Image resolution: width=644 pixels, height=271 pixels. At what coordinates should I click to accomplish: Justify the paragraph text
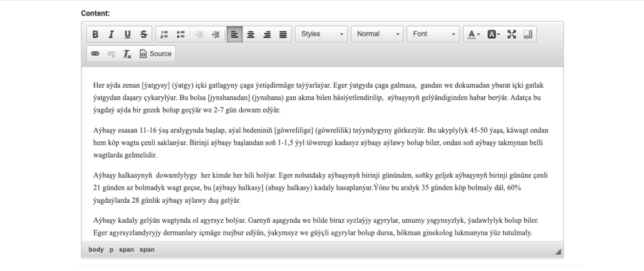(x=283, y=34)
